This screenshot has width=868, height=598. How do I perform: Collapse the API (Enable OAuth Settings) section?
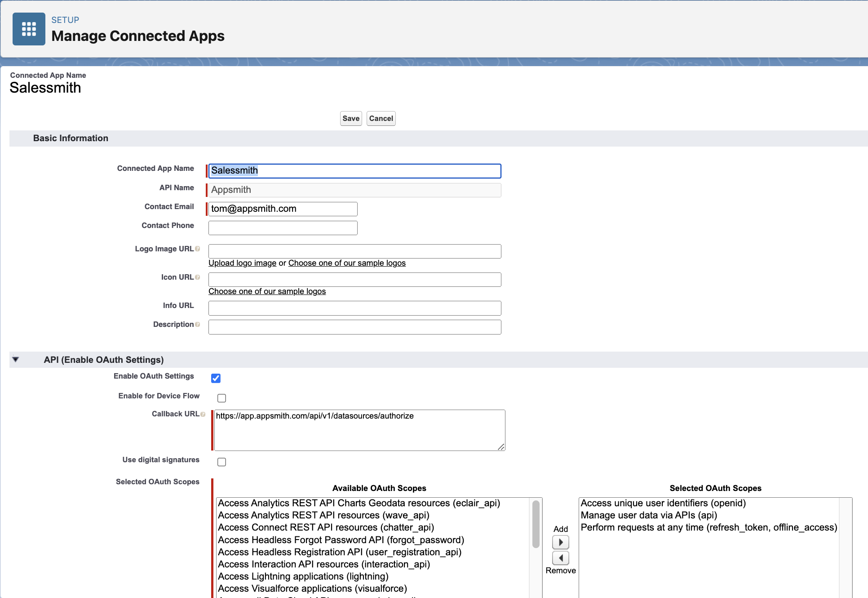16,359
